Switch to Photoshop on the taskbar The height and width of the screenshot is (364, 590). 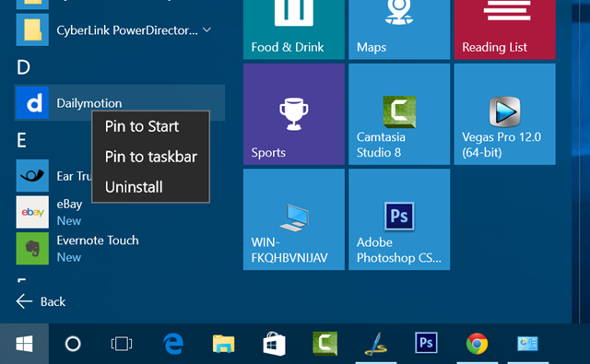pyautogui.click(x=426, y=343)
